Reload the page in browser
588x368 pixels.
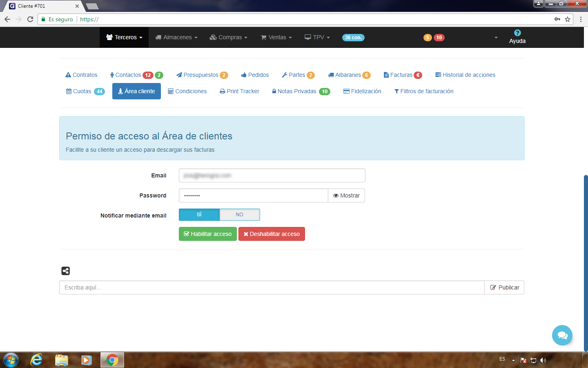[30, 19]
